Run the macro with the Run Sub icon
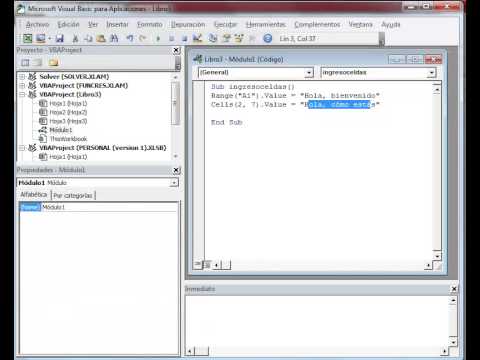 tap(158, 39)
